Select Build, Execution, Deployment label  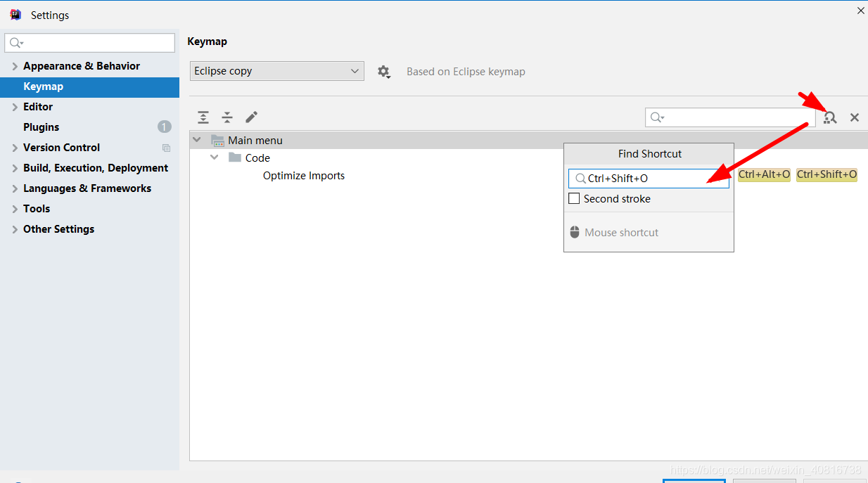(x=96, y=168)
